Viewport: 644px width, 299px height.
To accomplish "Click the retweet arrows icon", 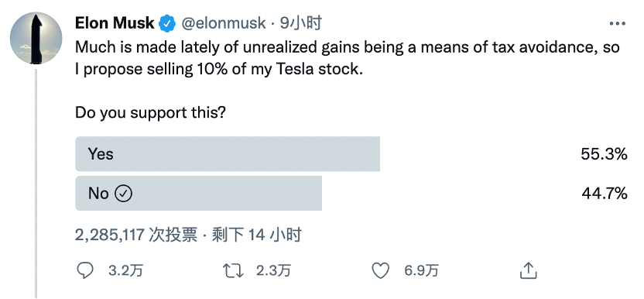I will [x=233, y=270].
